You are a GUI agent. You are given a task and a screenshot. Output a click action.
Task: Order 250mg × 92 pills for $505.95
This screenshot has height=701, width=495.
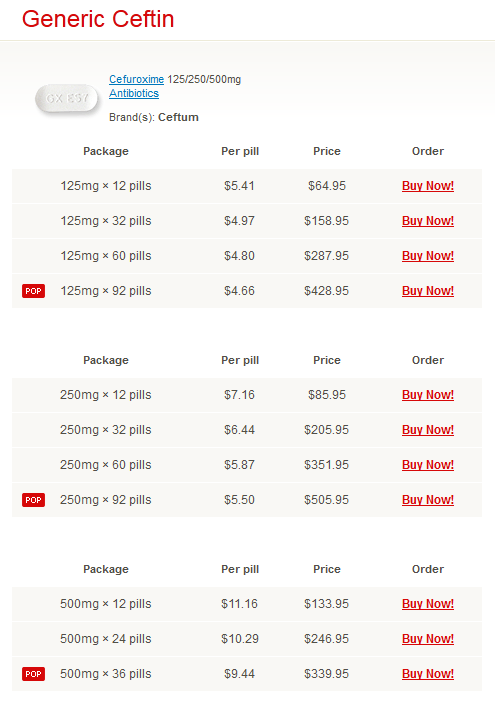[428, 499]
